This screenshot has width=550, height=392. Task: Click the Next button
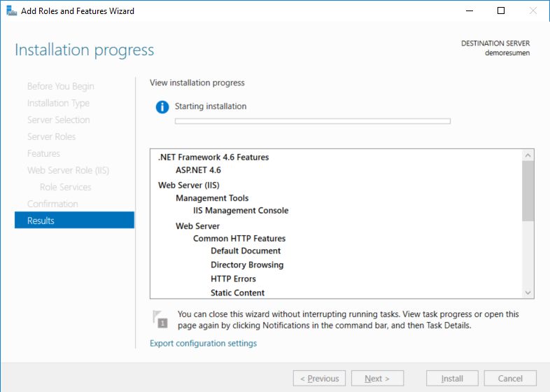click(377, 378)
